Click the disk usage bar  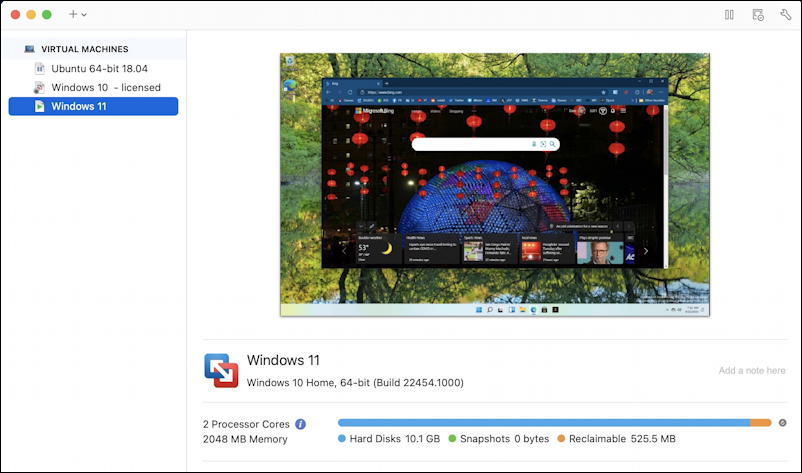[x=554, y=423]
